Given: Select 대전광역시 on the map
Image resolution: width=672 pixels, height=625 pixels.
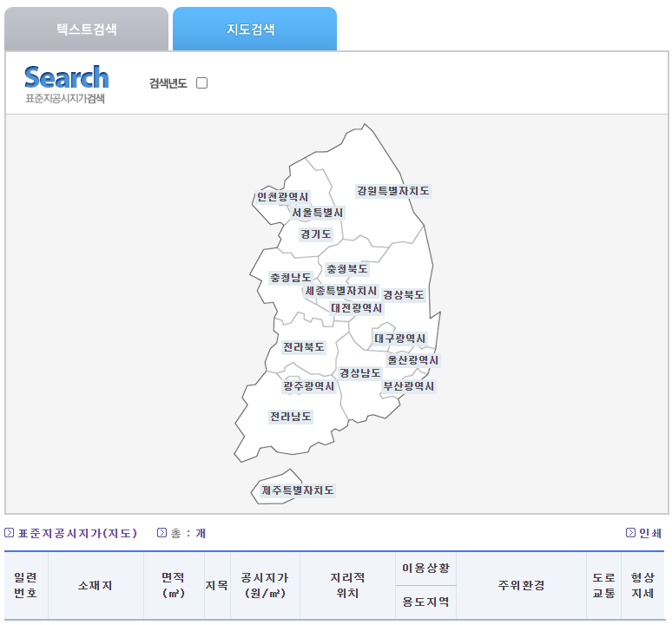Looking at the screenshot, I should tap(356, 308).
